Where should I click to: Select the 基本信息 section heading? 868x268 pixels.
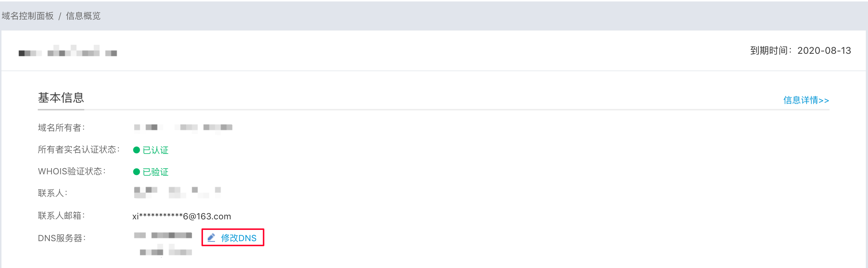tap(61, 98)
